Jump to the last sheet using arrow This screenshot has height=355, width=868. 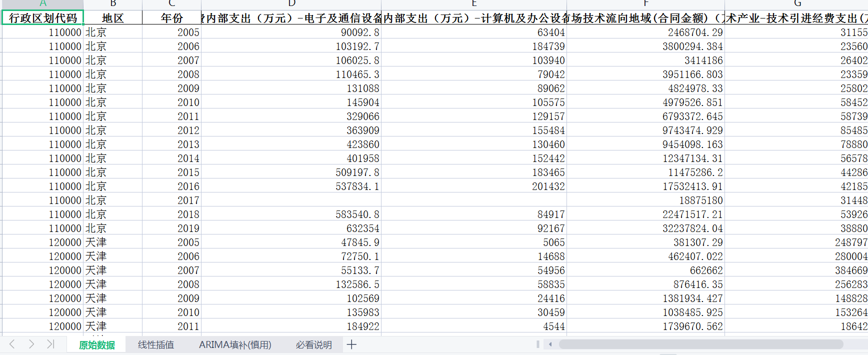[50, 344]
